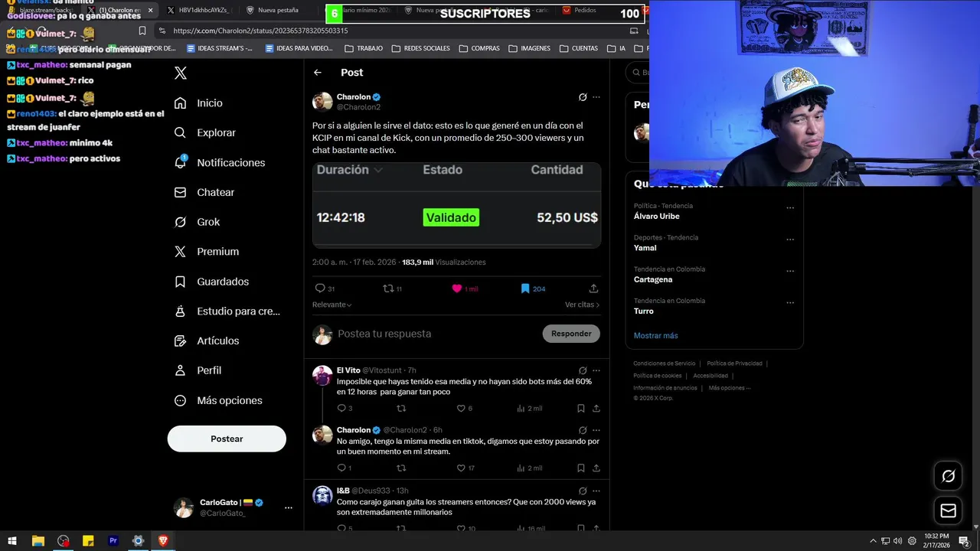Close the Charolon browser tab
Viewport: 980px width, 551px height.
click(x=150, y=11)
